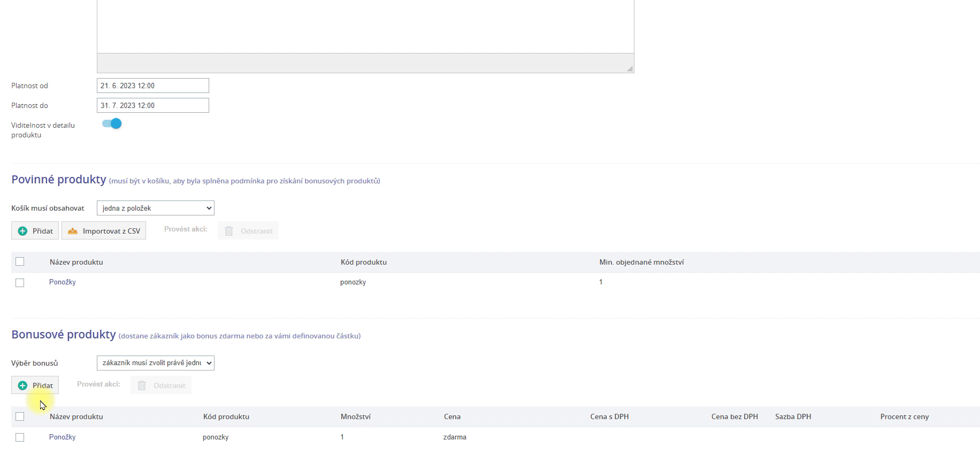The height and width of the screenshot is (463, 980).
Task: Open the Výběr bonusů dropdown
Action: pyautogui.click(x=155, y=363)
